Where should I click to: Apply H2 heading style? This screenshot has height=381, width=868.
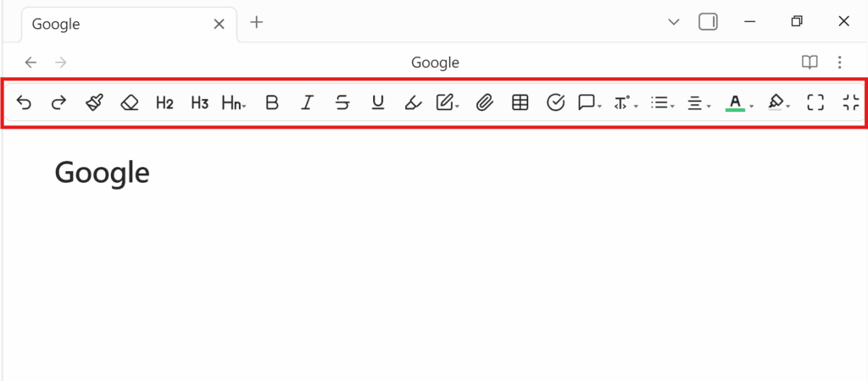tap(164, 103)
